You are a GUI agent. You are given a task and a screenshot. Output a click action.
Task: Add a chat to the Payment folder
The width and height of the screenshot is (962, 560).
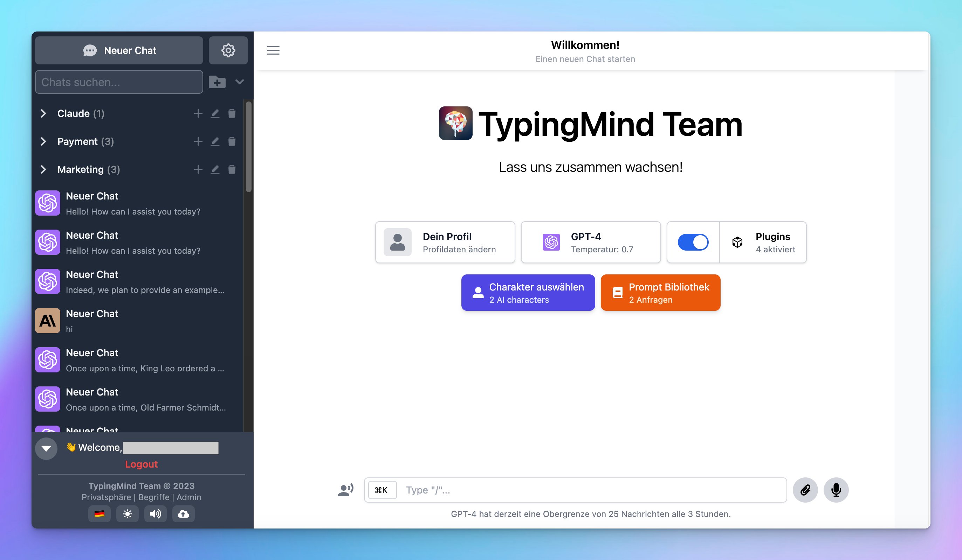click(198, 141)
